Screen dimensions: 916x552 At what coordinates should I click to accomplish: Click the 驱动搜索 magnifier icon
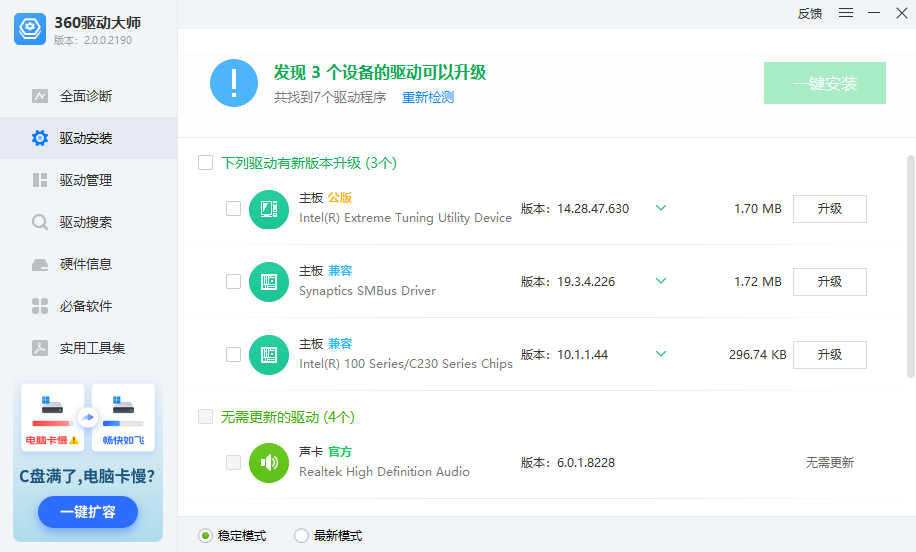point(40,222)
